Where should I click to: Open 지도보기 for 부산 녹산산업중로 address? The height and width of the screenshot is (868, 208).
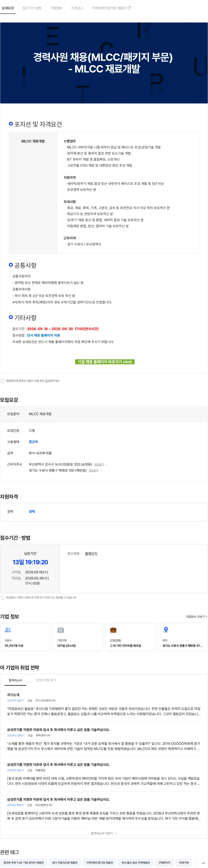(99, 464)
